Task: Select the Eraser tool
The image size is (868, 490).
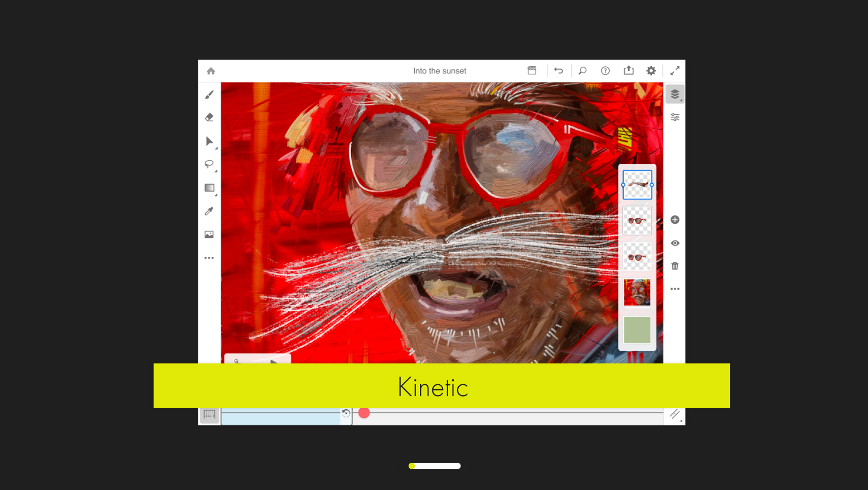Action: click(209, 117)
